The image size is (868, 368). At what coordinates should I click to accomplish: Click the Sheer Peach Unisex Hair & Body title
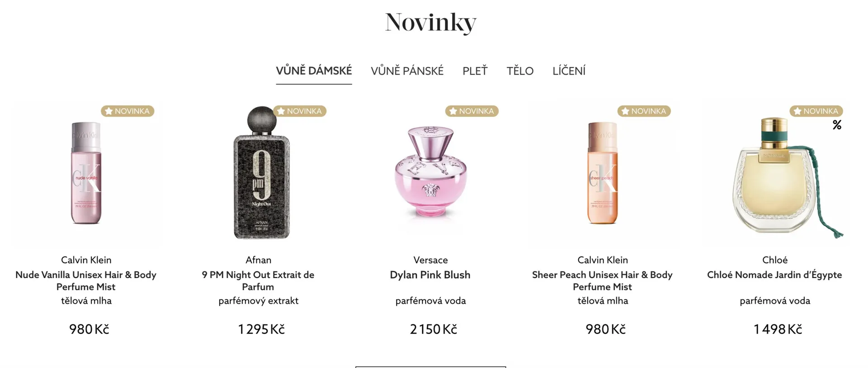coord(603,281)
